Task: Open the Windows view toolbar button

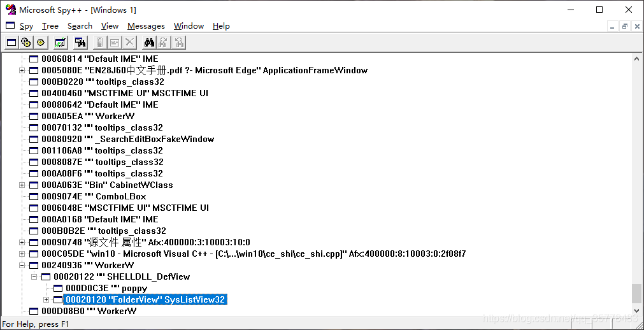Action: click(12, 42)
